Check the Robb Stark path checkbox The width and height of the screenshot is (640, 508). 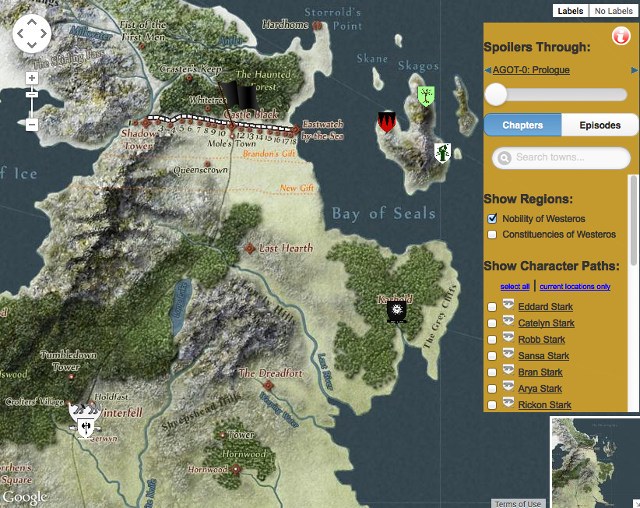click(x=492, y=339)
